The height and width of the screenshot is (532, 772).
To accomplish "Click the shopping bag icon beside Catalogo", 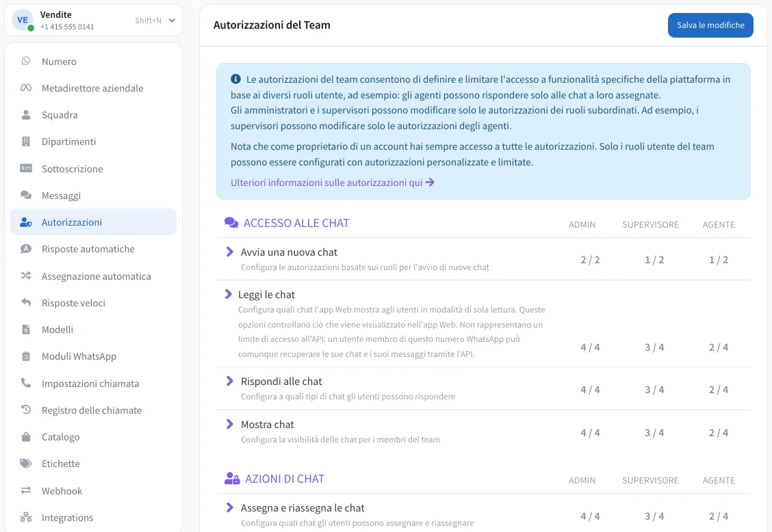I will tap(26, 436).
